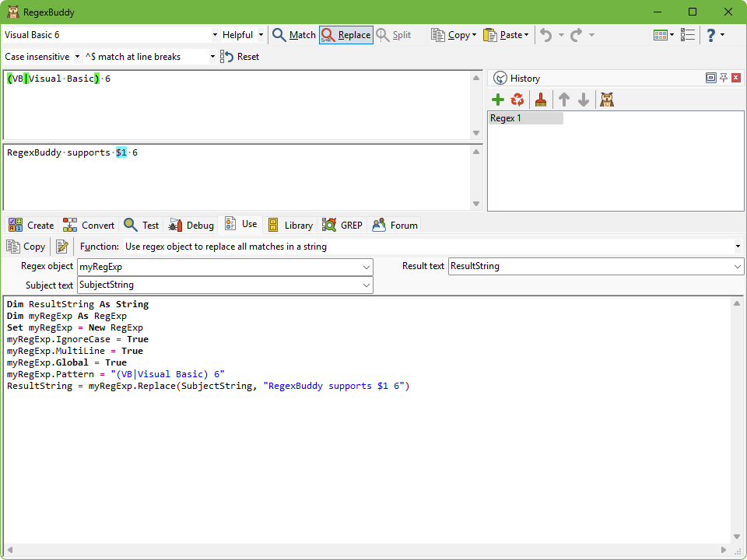
Task: Open the Convert tab
Action: pyautogui.click(x=89, y=226)
